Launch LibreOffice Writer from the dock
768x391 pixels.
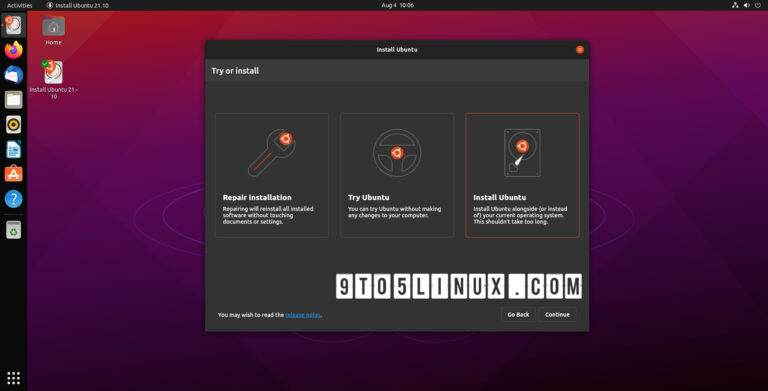point(14,149)
